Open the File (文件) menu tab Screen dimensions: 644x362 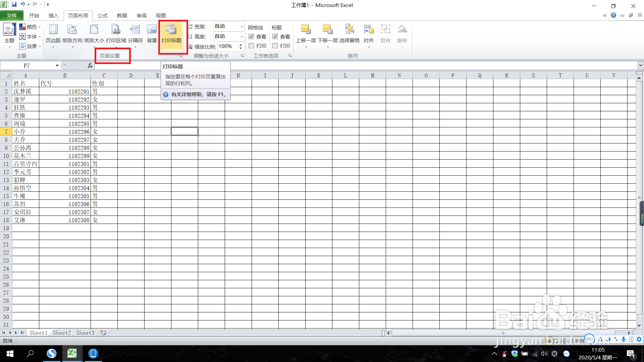coord(12,15)
